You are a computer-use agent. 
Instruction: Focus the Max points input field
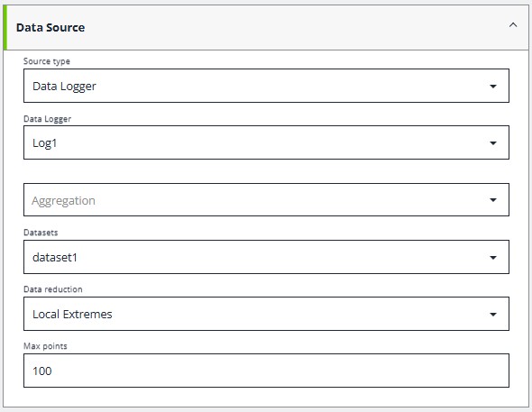pyautogui.click(x=266, y=371)
